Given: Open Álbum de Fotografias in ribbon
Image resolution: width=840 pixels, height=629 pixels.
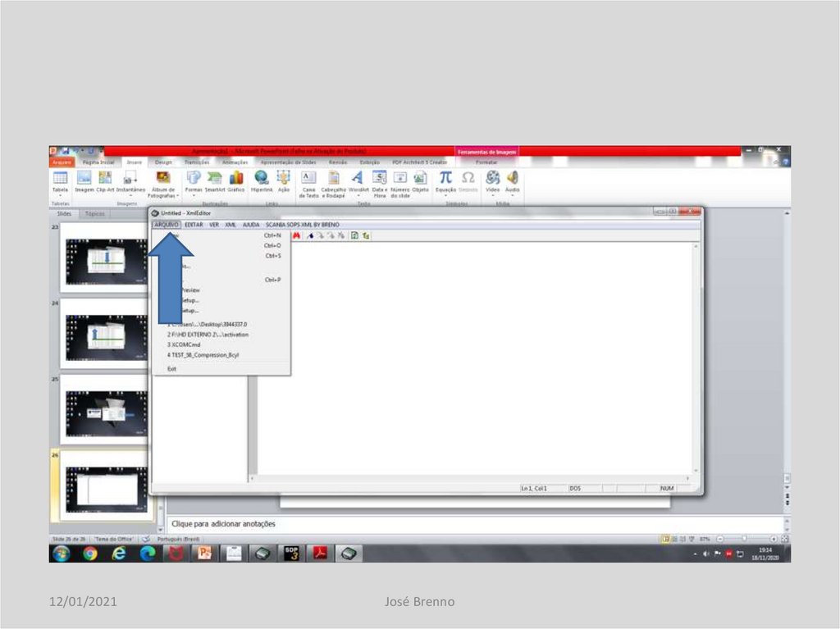Looking at the screenshot, I should (163, 184).
